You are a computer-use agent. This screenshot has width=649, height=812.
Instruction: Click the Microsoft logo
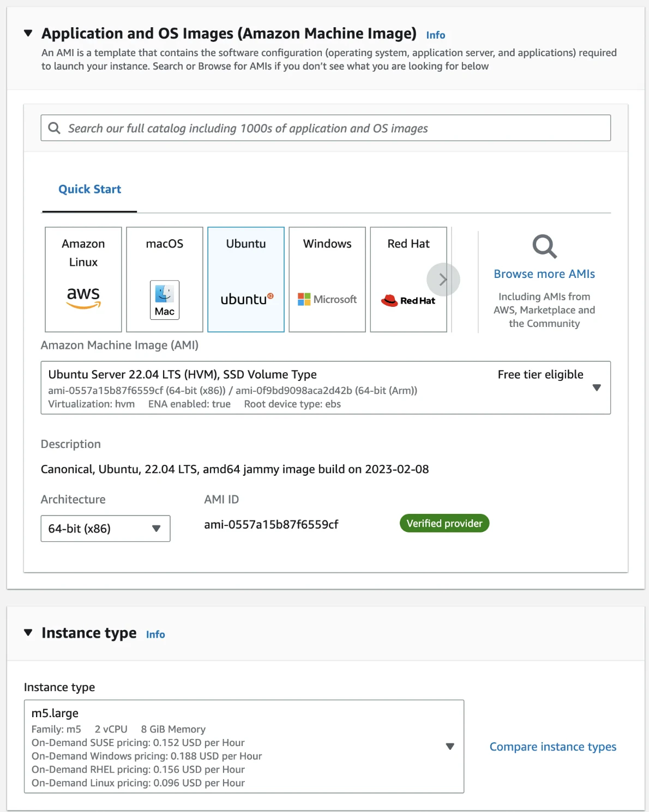pyautogui.click(x=327, y=299)
